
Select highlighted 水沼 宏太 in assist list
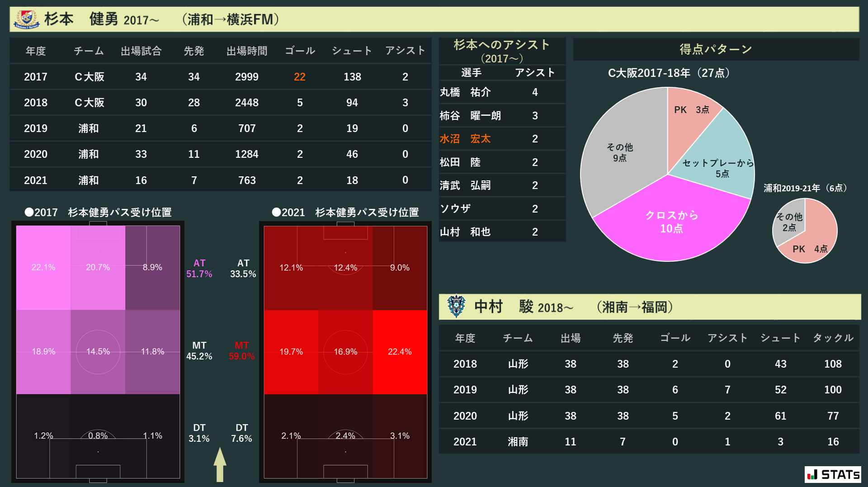pos(465,139)
